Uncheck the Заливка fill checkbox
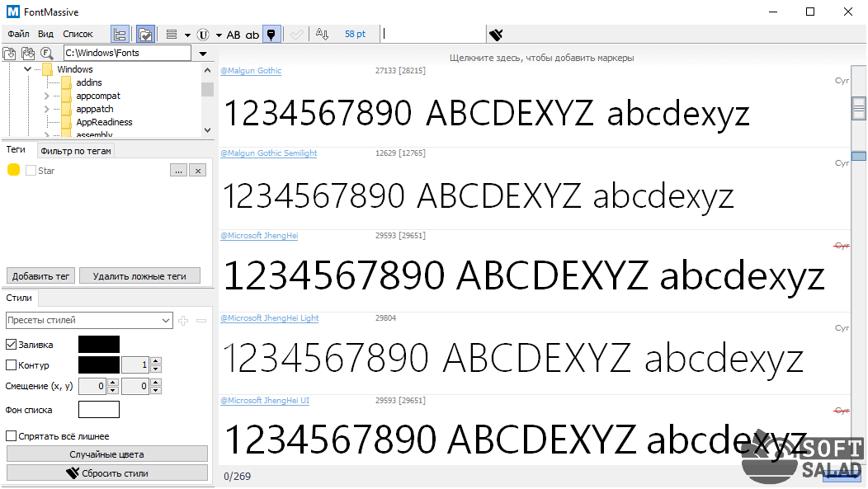The image size is (868, 489). click(12, 345)
